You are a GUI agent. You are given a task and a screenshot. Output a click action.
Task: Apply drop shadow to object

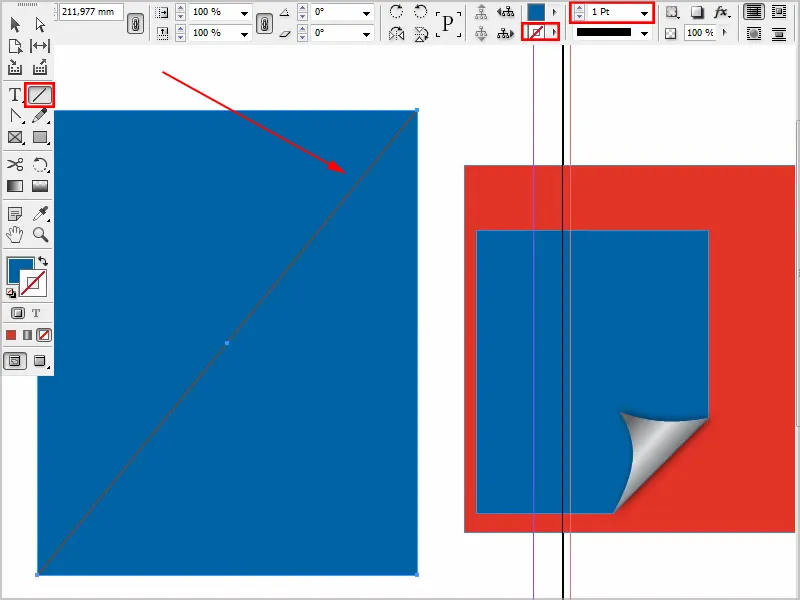coord(697,12)
